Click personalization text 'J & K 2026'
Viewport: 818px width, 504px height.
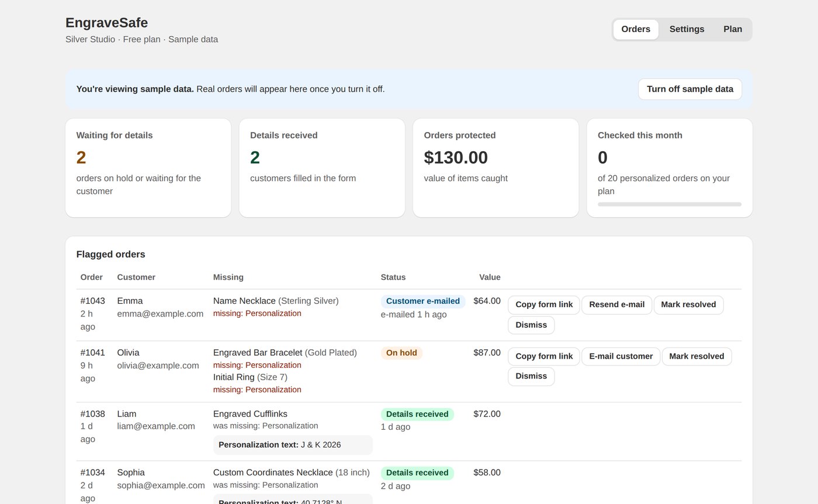[x=321, y=445]
